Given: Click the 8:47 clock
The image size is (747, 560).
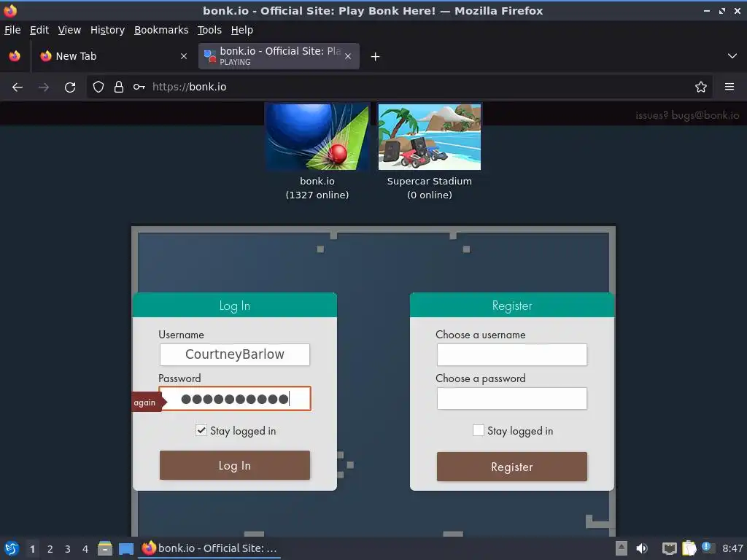Looking at the screenshot, I should click(x=732, y=548).
